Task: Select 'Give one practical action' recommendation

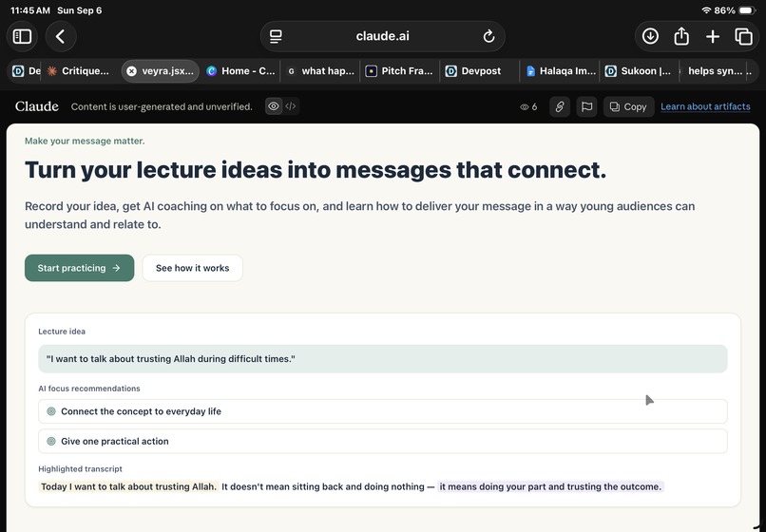Action: click(x=382, y=441)
